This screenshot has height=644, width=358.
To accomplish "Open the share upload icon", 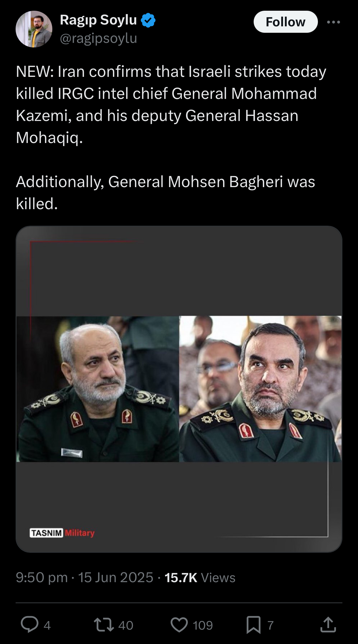I will pos(328,625).
